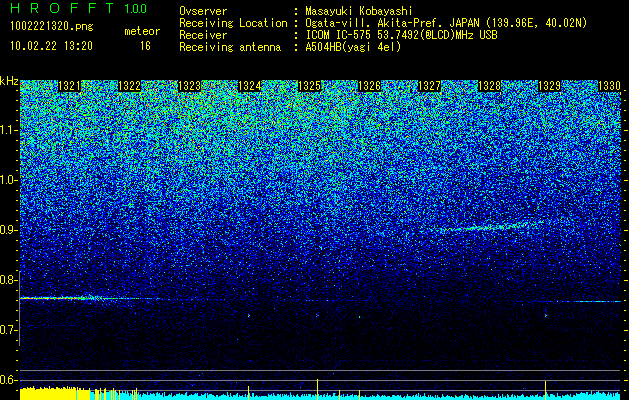This screenshot has width=629, height=400.
Task: Click the Receiving antenna label
Action: (230, 47)
